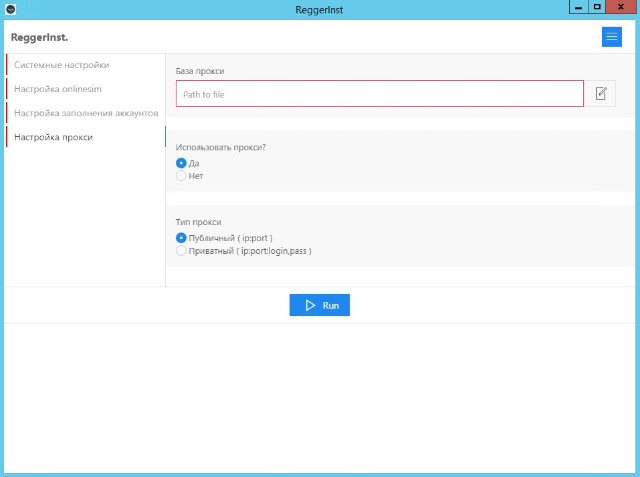This screenshot has width=640, height=477.
Task: Choose Публичный (ip:port) proxy type
Action: click(181, 238)
